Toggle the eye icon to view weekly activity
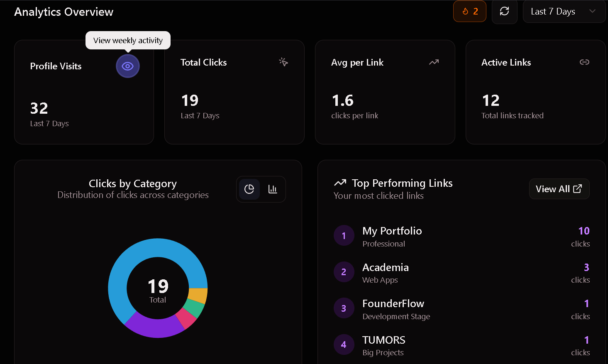Screen dimensions: 608x364 [x=127, y=66]
